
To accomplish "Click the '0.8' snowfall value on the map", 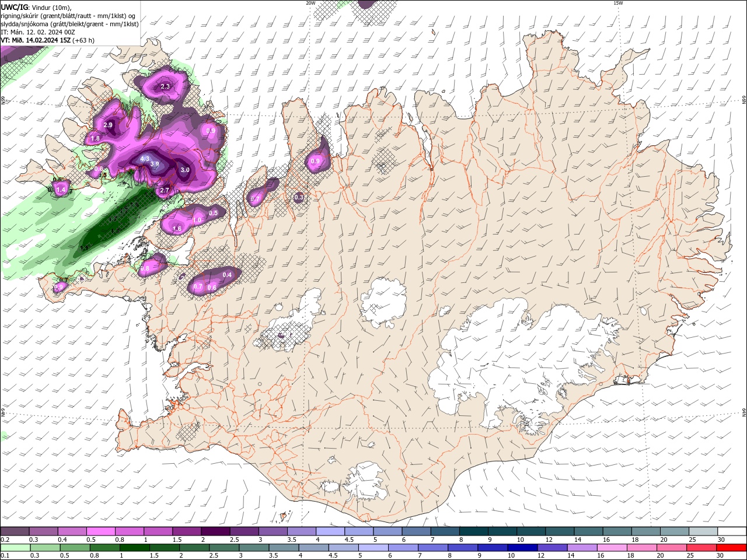I will coord(145,268).
